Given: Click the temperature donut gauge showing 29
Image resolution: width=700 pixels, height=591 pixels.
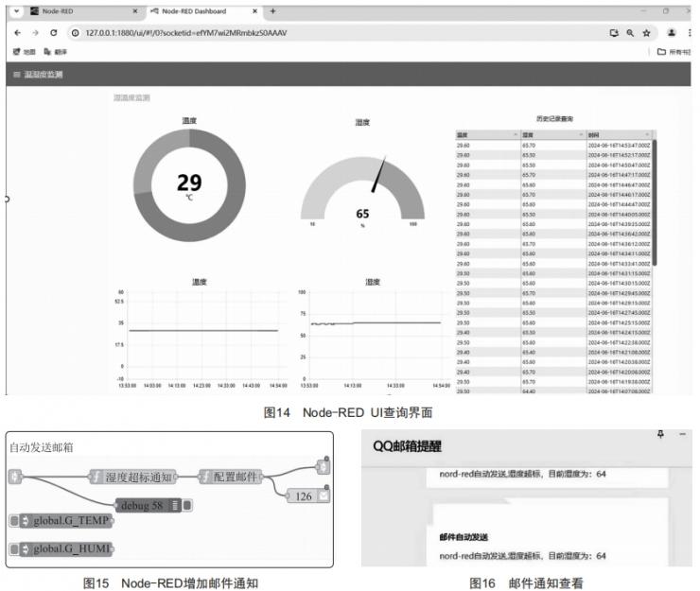Looking at the screenshot, I should tap(189, 184).
